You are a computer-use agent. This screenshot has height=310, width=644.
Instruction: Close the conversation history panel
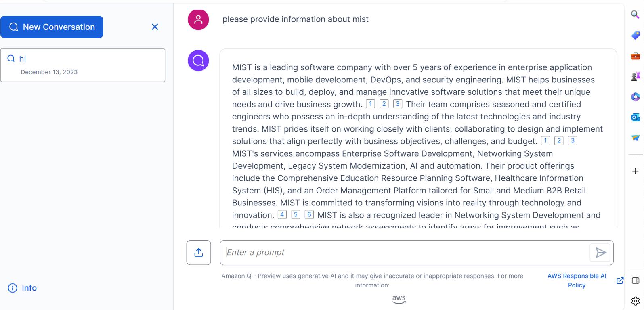pyautogui.click(x=155, y=27)
